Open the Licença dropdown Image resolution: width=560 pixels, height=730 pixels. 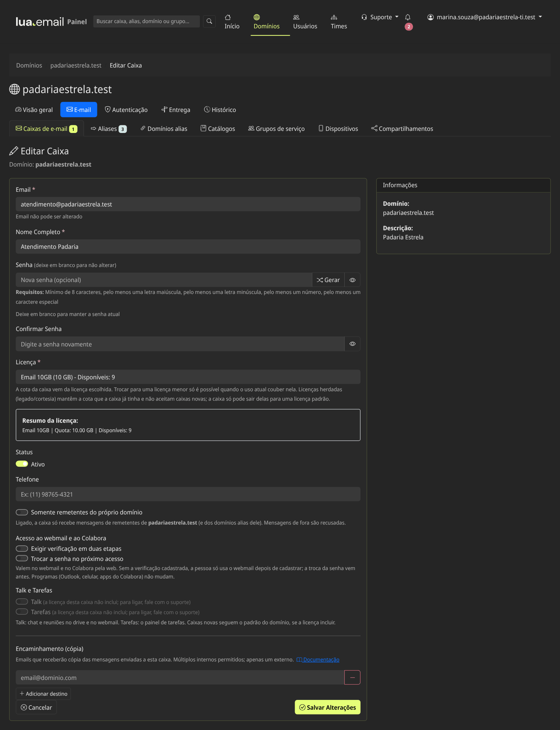pyautogui.click(x=188, y=377)
